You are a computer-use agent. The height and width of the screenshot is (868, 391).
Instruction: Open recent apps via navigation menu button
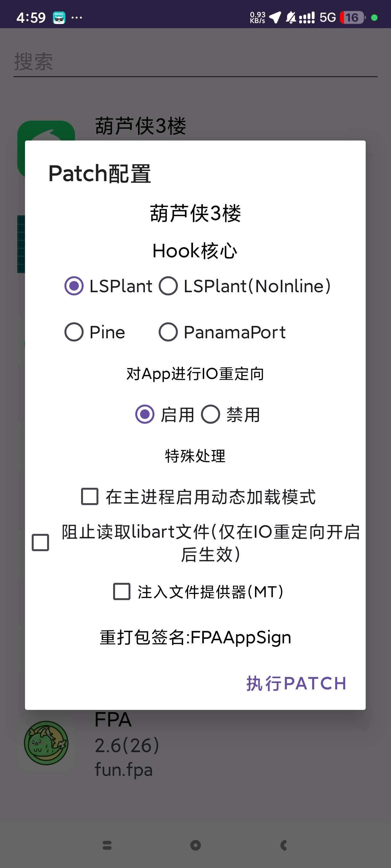(x=107, y=845)
